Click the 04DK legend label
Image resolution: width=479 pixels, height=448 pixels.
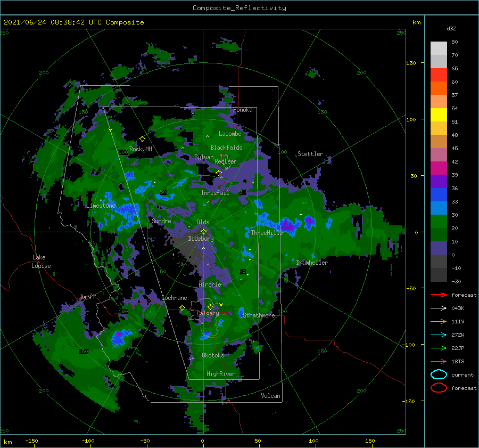(458, 308)
